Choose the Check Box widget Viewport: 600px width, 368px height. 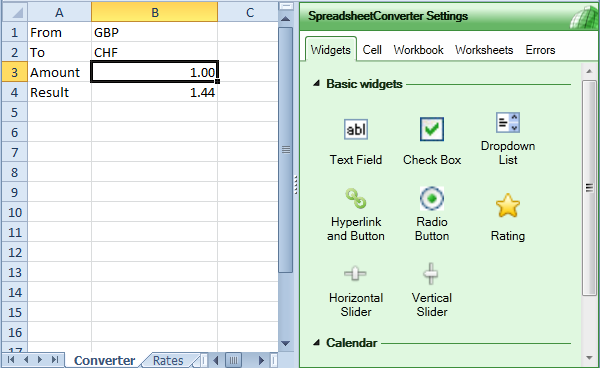tap(432, 129)
